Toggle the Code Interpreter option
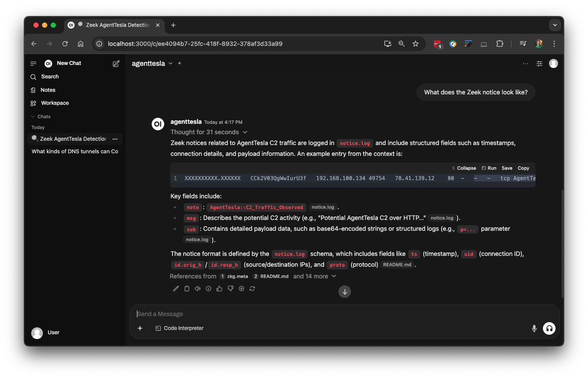 coord(179,328)
